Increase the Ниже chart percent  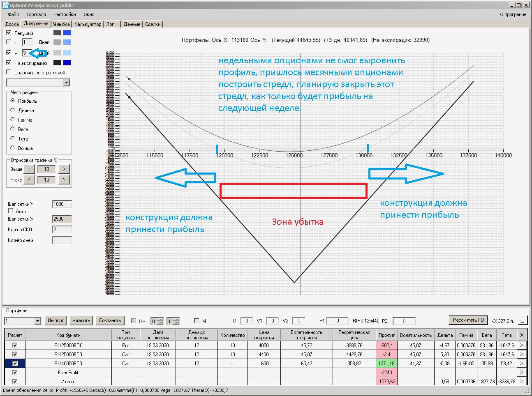(x=64, y=180)
